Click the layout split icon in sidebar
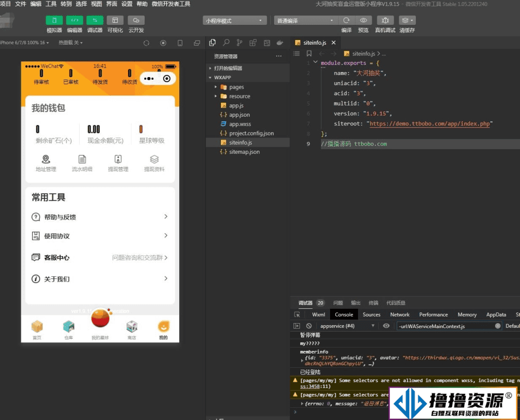Screen dimensions: 520x420 click(x=267, y=43)
